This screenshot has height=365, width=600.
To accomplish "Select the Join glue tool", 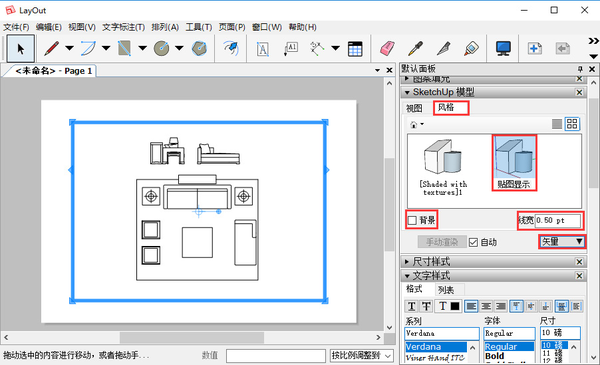I will [471, 49].
